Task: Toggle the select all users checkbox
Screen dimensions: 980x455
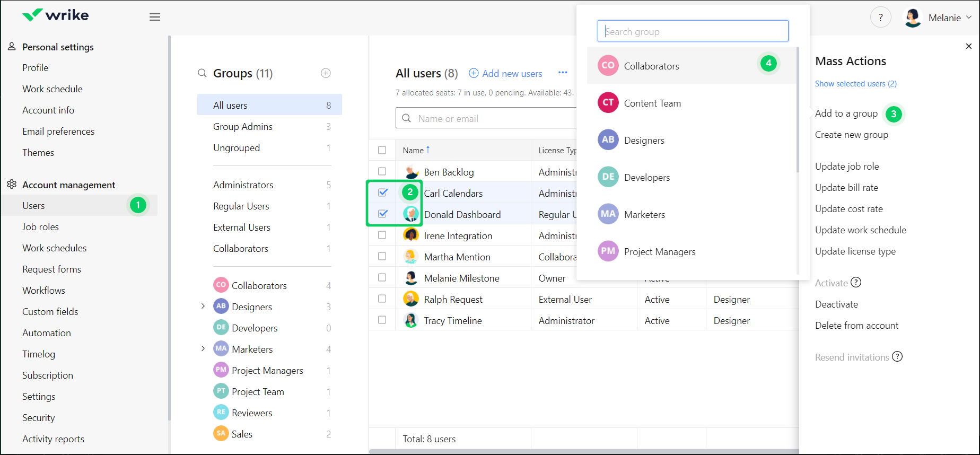Action: click(382, 150)
